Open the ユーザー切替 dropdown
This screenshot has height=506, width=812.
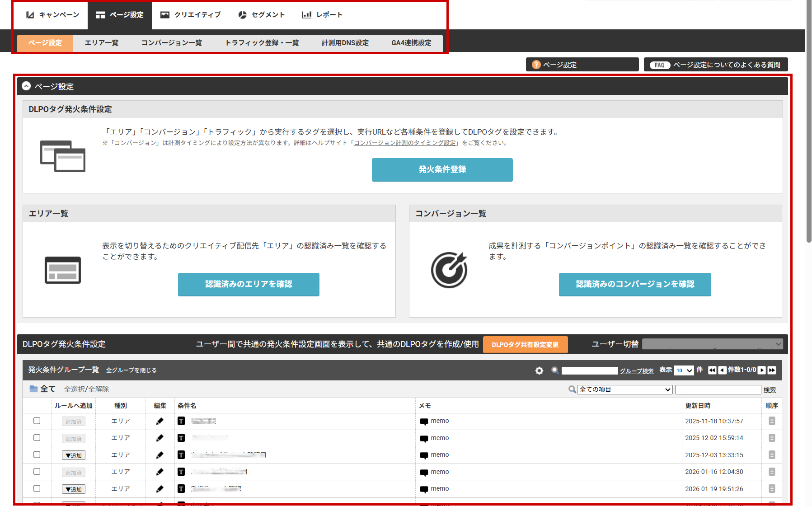coord(712,344)
